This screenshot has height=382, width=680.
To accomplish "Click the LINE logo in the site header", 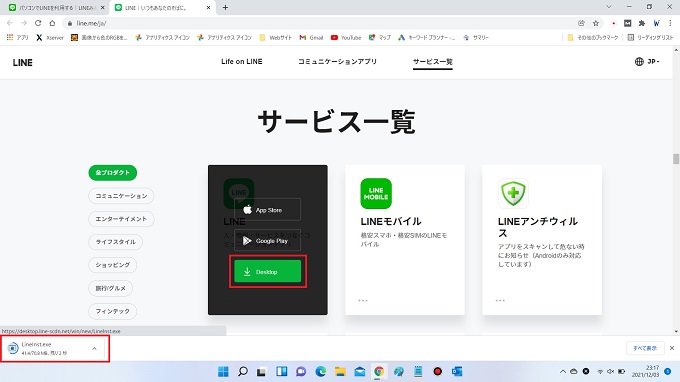I will coord(23,62).
